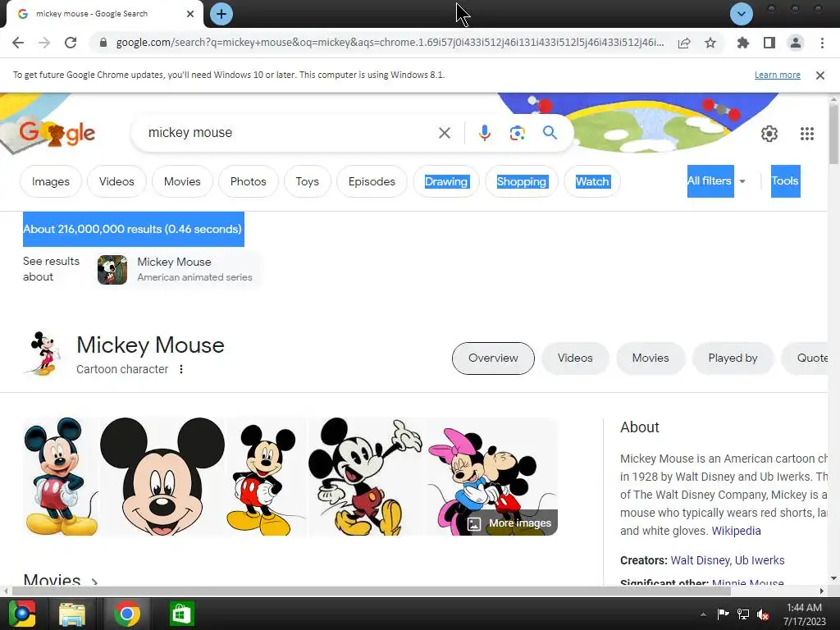Search by image with Google Lens
Image resolution: width=840 pixels, height=630 pixels.
tap(517, 133)
